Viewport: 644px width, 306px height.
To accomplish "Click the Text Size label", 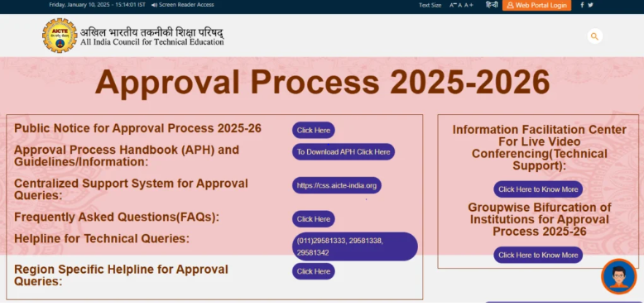I will pos(430,5).
